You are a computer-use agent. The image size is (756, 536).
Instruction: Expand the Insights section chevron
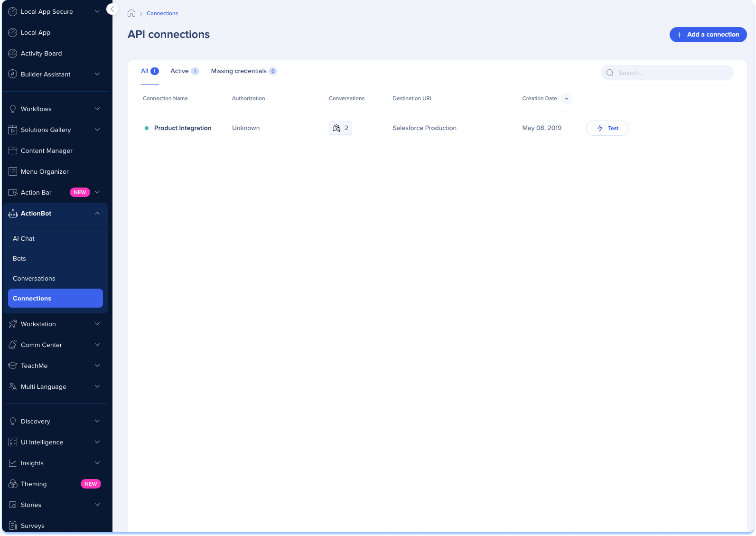click(97, 463)
